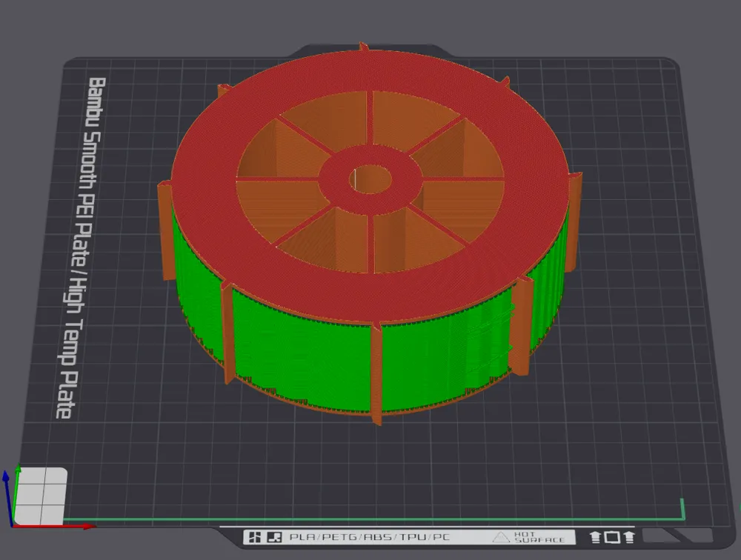Click the green Y axis arrow

(16, 493)
